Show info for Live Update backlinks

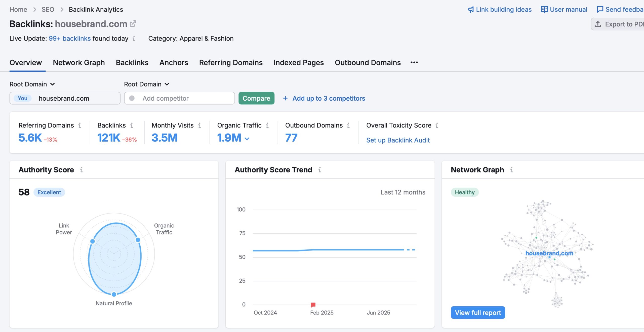[134, 38]
